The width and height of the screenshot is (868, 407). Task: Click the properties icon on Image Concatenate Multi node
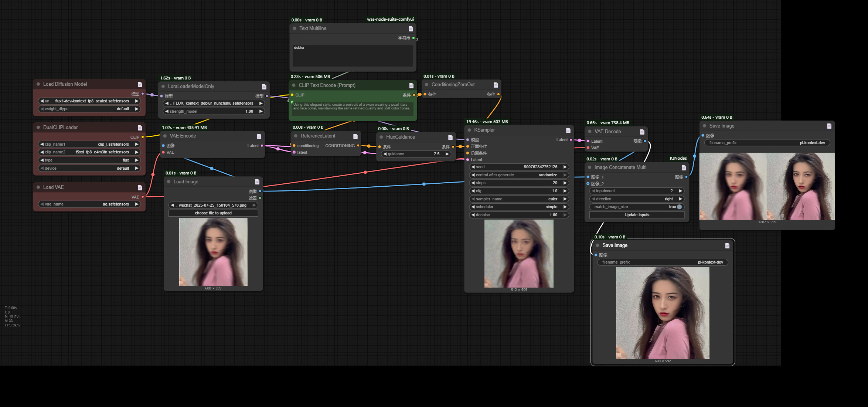683,167
